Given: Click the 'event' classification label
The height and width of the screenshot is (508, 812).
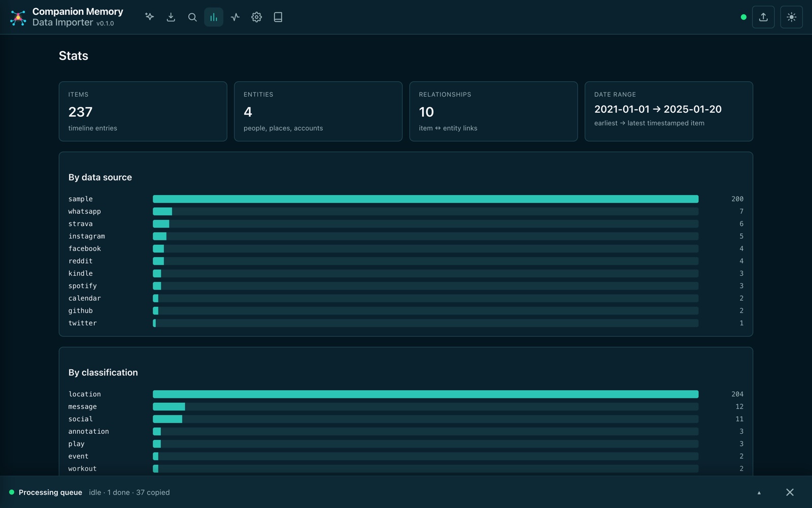Looking at the screenshot, I should [x=79, y=456].
